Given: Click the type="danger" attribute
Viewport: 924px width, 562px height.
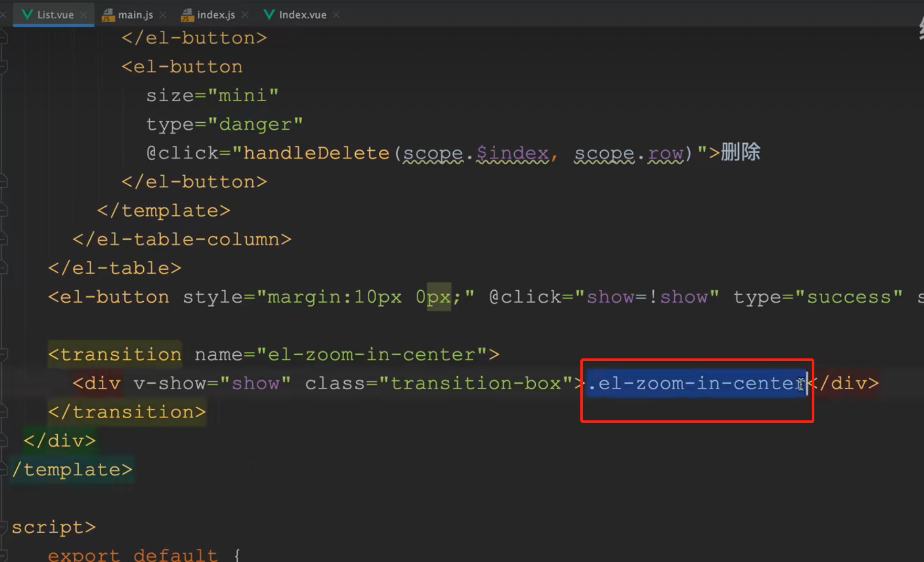Looking at the screenshot, I should (x=225, y=124).
